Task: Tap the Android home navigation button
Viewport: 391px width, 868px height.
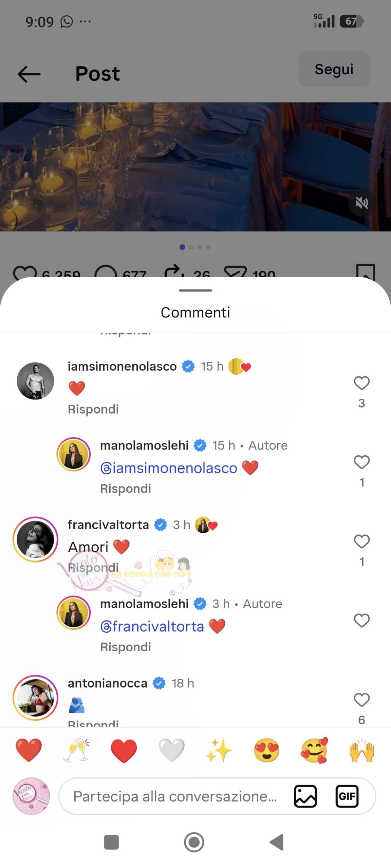Action: 194,842
